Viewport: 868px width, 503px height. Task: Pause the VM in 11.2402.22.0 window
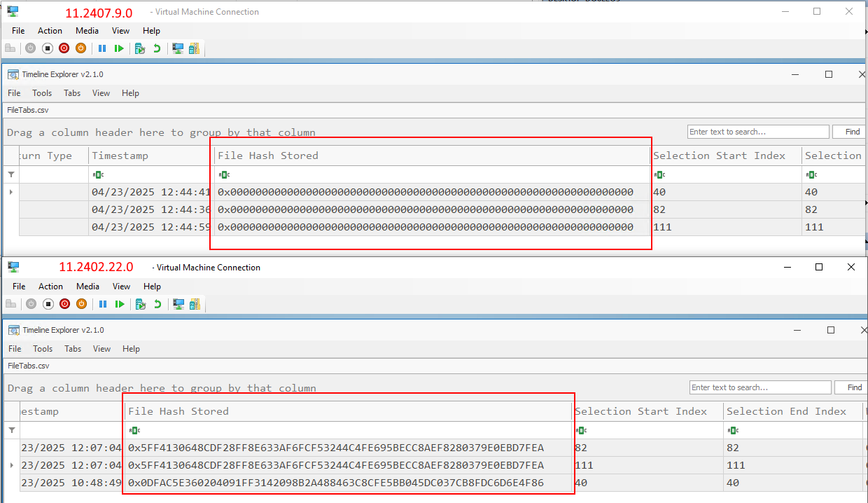(x=103, y=304)
